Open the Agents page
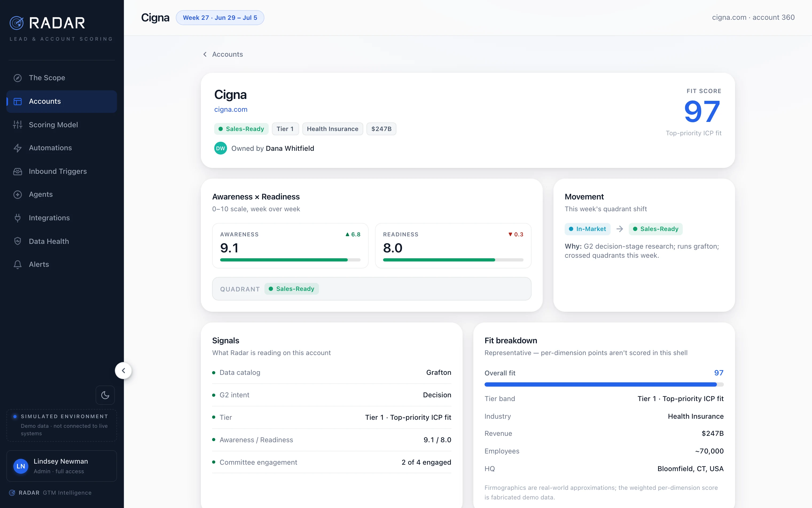Viewport: 812px width, 508px height. (x=62, y=195)
